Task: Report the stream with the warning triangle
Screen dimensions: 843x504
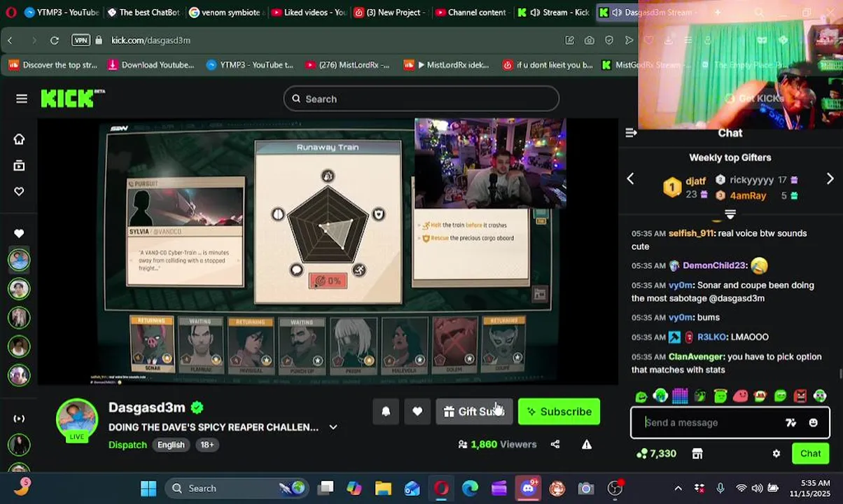Action: [x=587, y=444]
